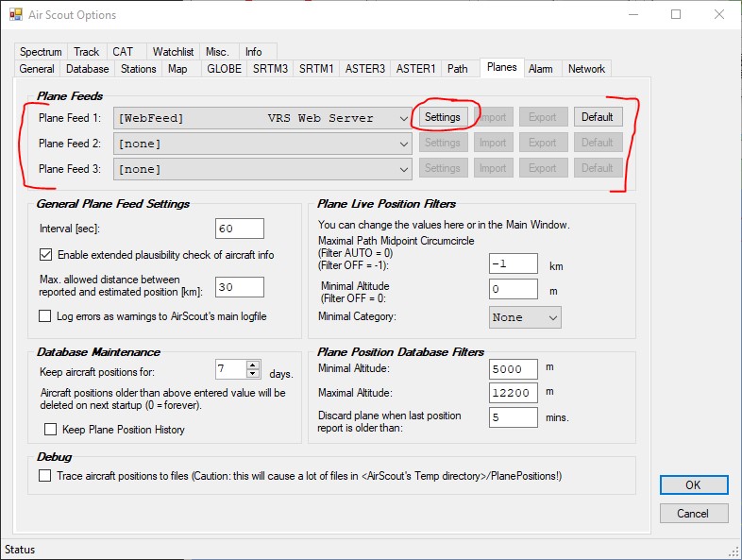Image resolution: width=742 pixels, height=560 pixels.
Task: Click the Maximal Altitude input field
Action: pyautogui.click(x=513, y=392)
